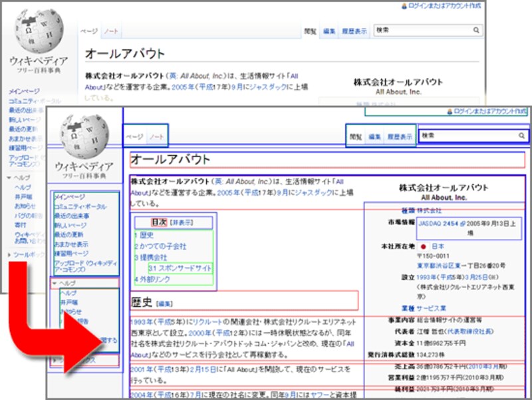The height and width of the screenshot is (400, 532).
Task: Jump to contents entry 3.1 スポンサードサイト
Action: click(x=180, y=268)
